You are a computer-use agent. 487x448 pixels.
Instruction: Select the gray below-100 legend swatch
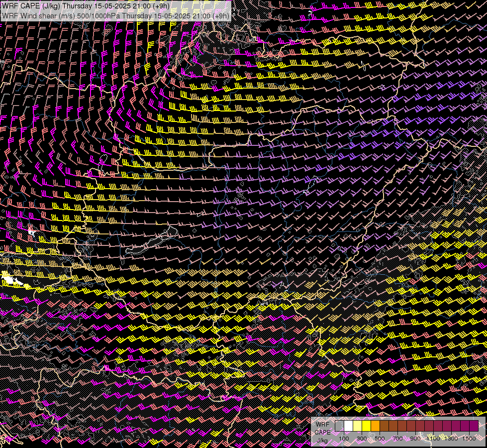(339, 426)
